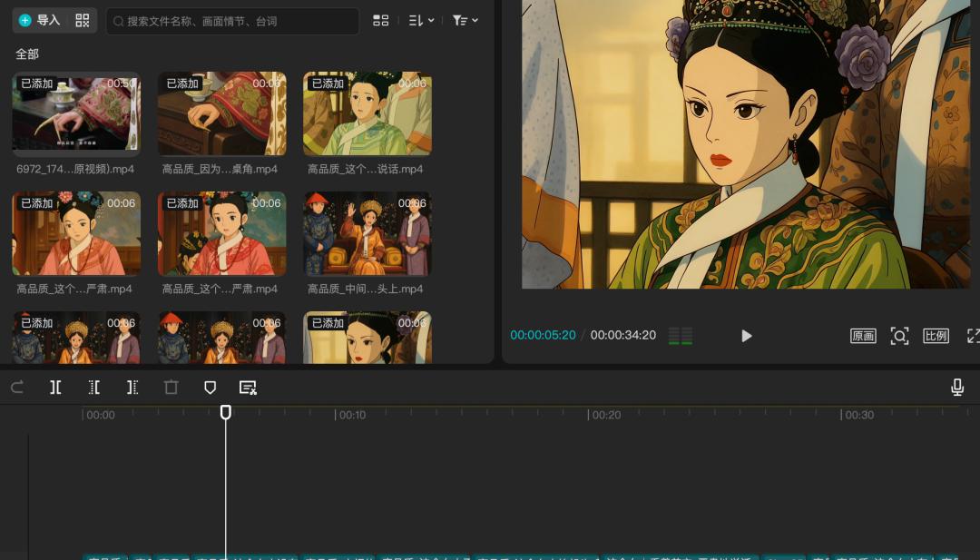Toggle the 原画 original quality button
Screen dimensions: 980x560
click(x=863, y=336)
